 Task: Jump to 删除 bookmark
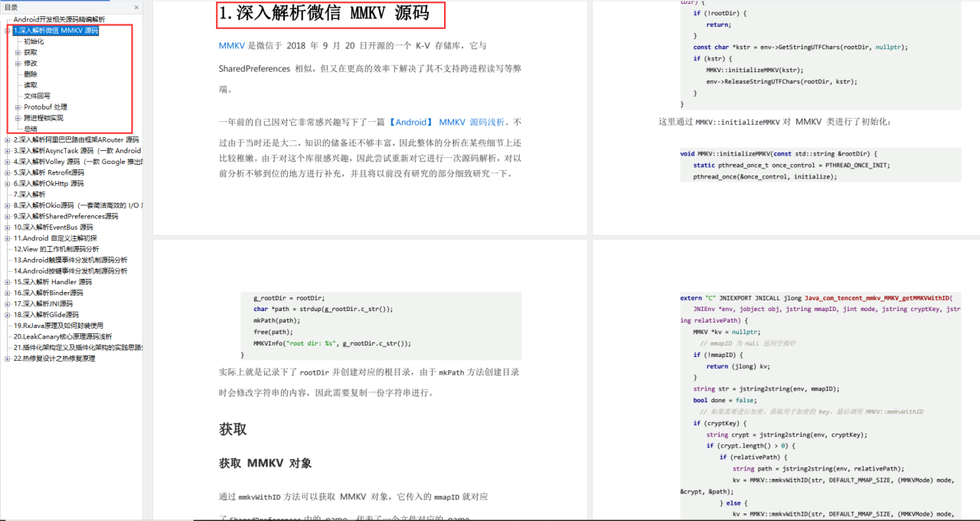(30, 74)
